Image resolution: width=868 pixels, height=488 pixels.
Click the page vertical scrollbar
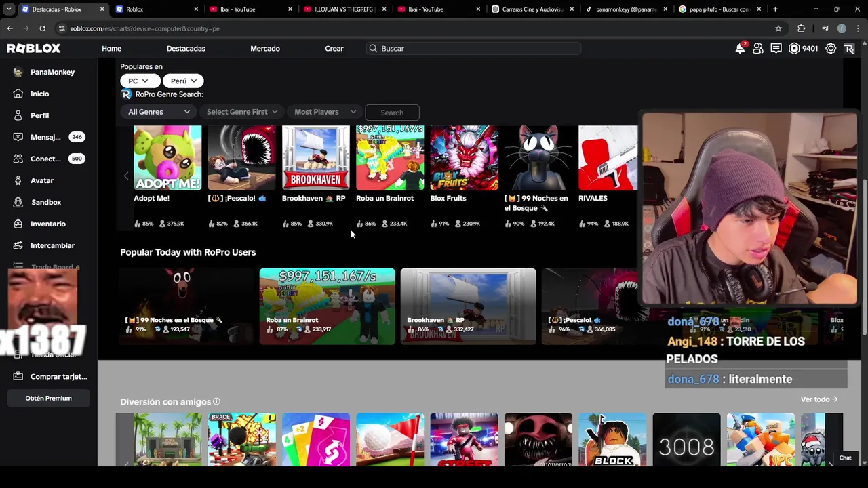click(x=863, y=258)
